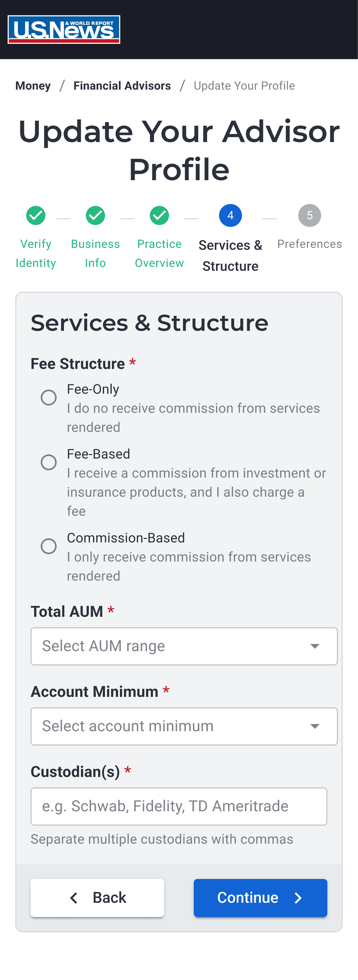Choose the Commission-Based radio option
Screen dimensions: 358x980
[49, 546]
